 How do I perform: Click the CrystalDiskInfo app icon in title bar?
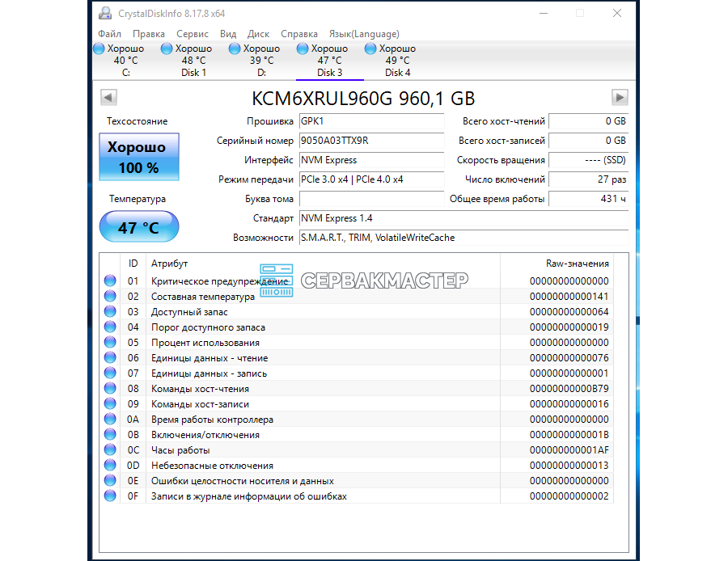click(105, 13)
